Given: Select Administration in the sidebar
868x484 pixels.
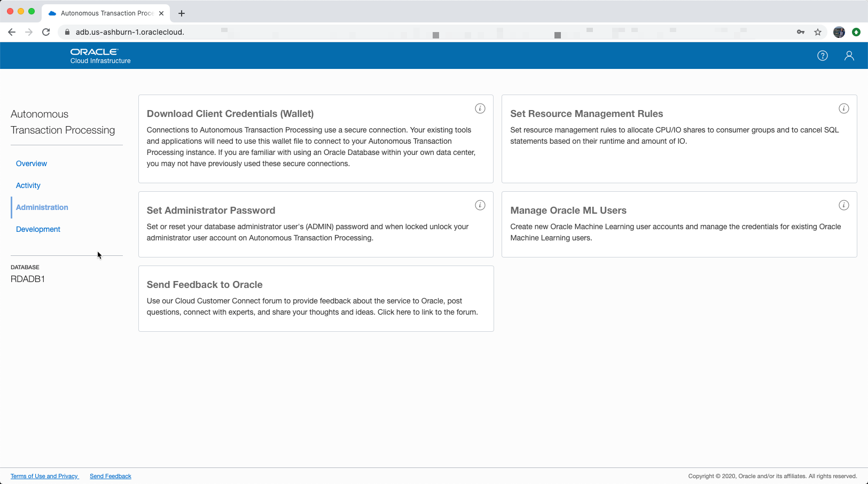Looking at the screenshot, I should point(42,207).
